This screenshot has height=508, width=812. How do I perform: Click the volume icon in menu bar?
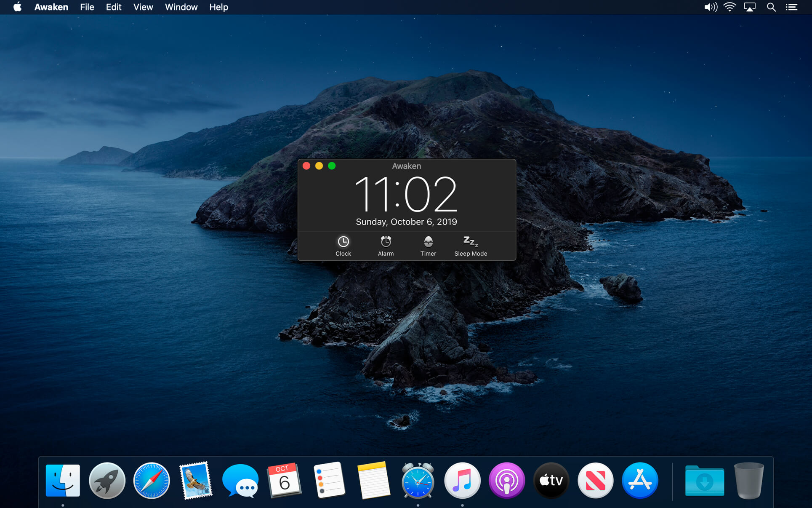click(x=710, y=7)
